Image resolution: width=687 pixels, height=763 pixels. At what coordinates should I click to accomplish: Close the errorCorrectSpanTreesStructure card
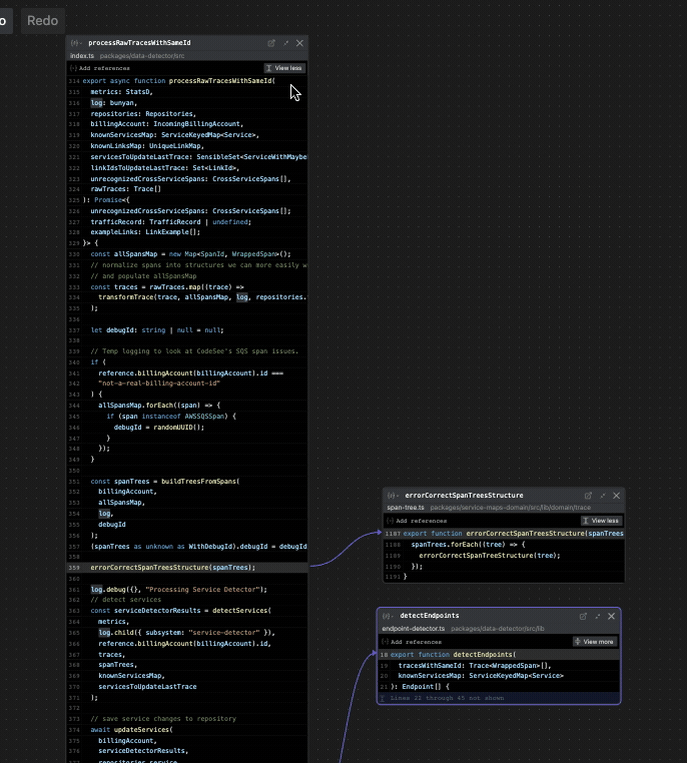(616, 495)
